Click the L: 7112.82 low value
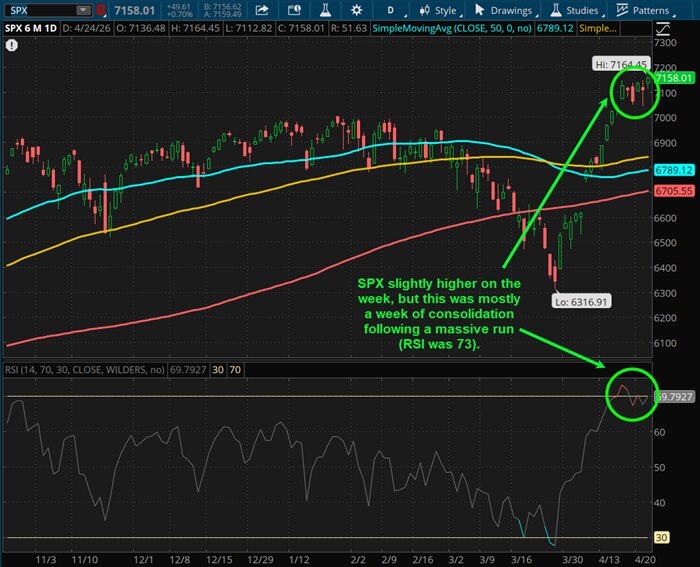This screenshot has height=567, width=700. click(249, 29)
